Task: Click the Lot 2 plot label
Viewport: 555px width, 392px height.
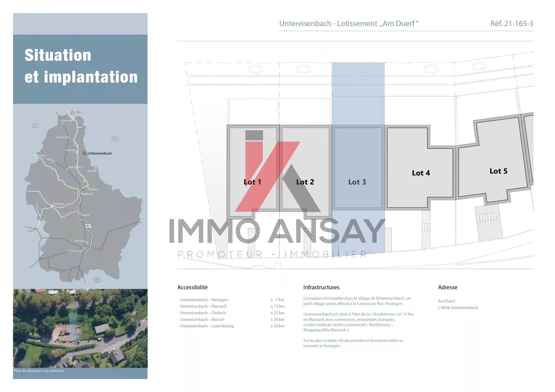Action: click(x=305, y=182)
